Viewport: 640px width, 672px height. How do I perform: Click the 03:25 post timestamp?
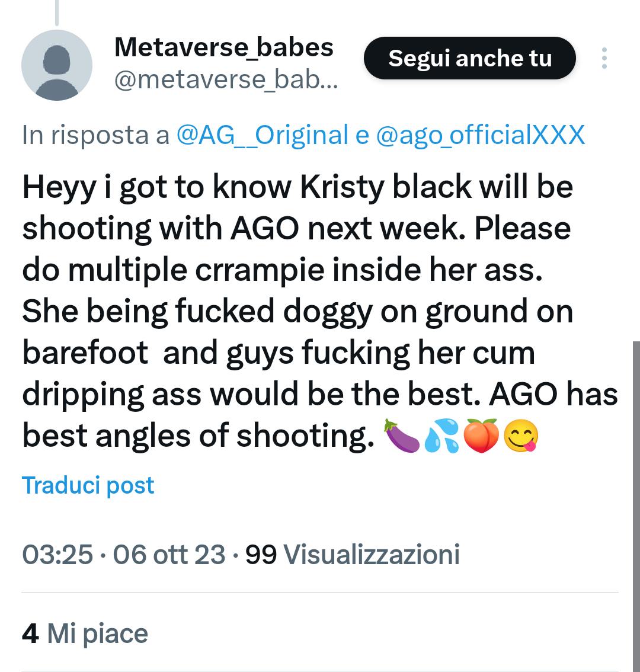point(57,555)
